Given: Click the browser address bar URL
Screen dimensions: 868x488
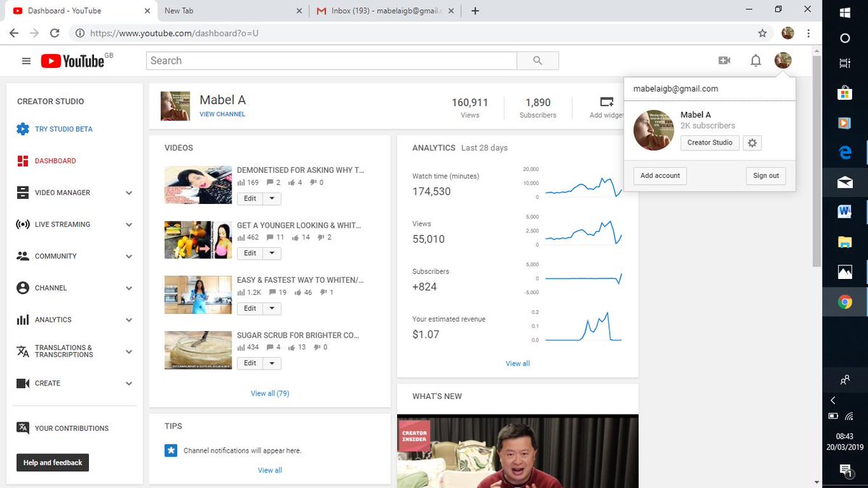Looking at the screenshot, I should (174, 33).
